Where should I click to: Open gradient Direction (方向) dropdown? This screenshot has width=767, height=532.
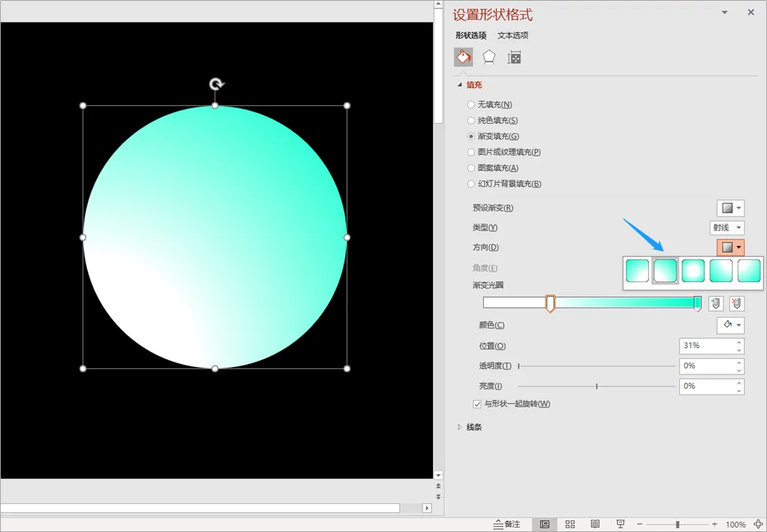pyautogui.click(x=730, y=247)
